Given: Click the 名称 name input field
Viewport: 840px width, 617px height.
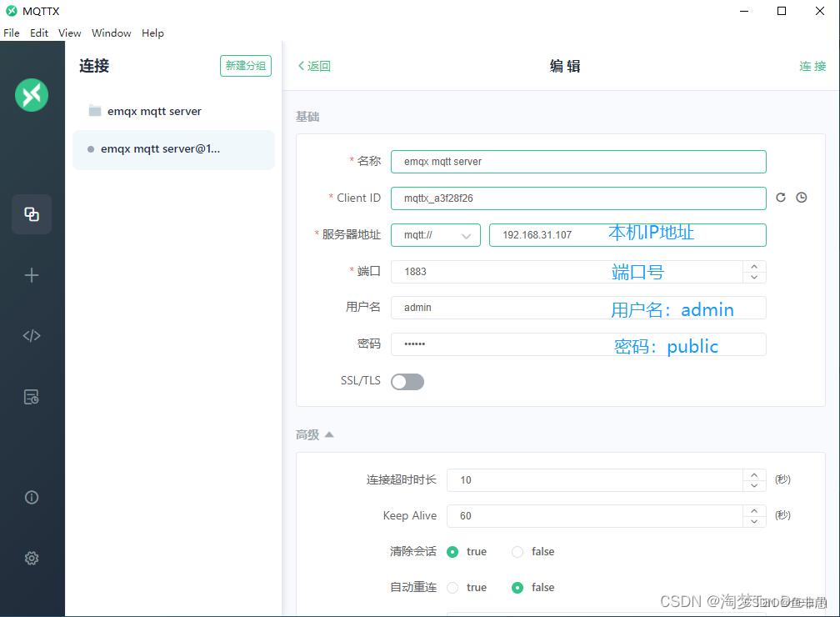Looking at the screenshot, I should coord(578,162).
